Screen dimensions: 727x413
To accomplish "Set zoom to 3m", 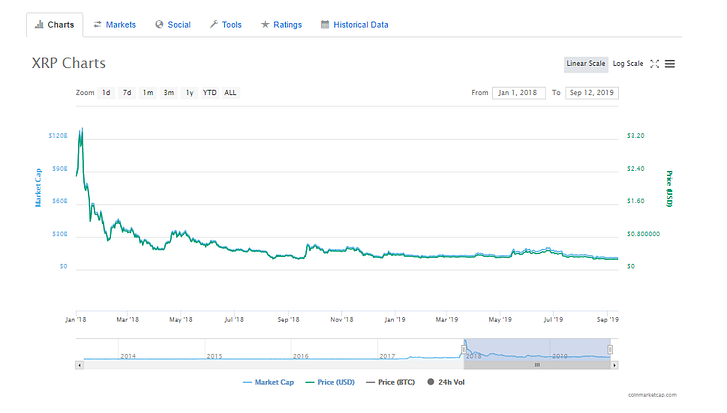I will point(169,93).
